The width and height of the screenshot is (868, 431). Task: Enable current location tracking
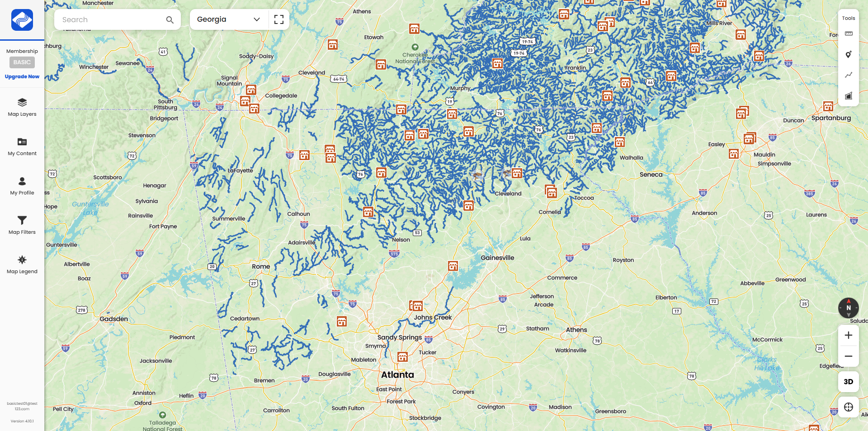click(849, 407)
